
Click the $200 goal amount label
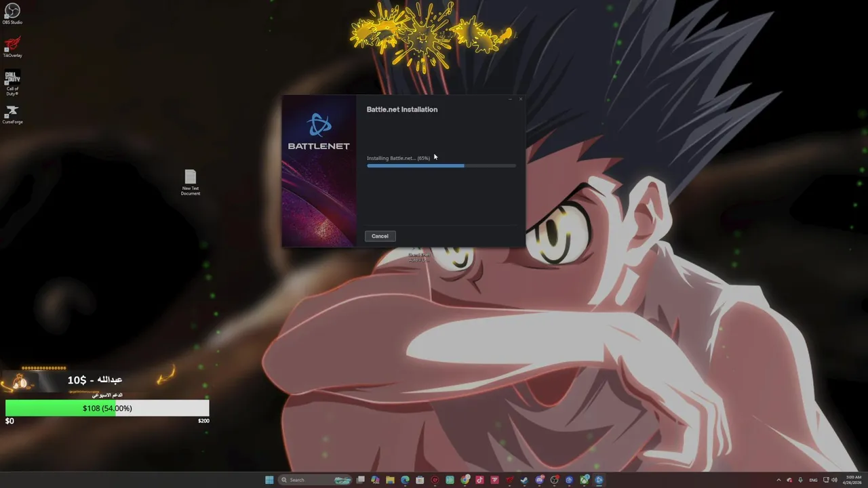click(203, 421)
